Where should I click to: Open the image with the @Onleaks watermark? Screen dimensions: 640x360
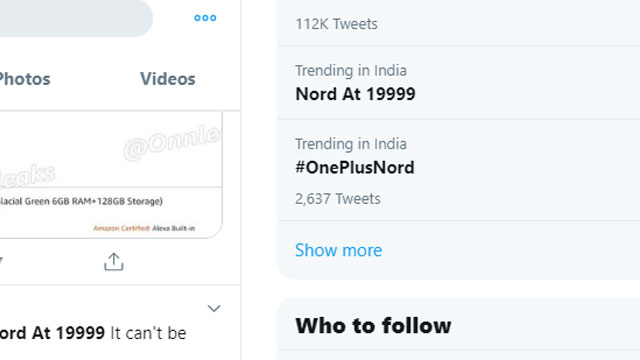[111, 175]
